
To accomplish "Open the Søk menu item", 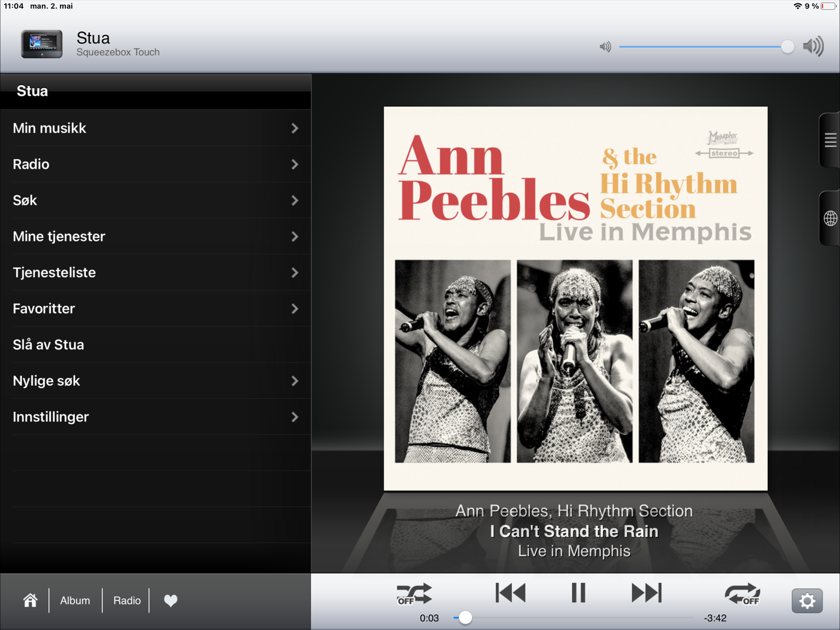I will click(x=156, y=200).
